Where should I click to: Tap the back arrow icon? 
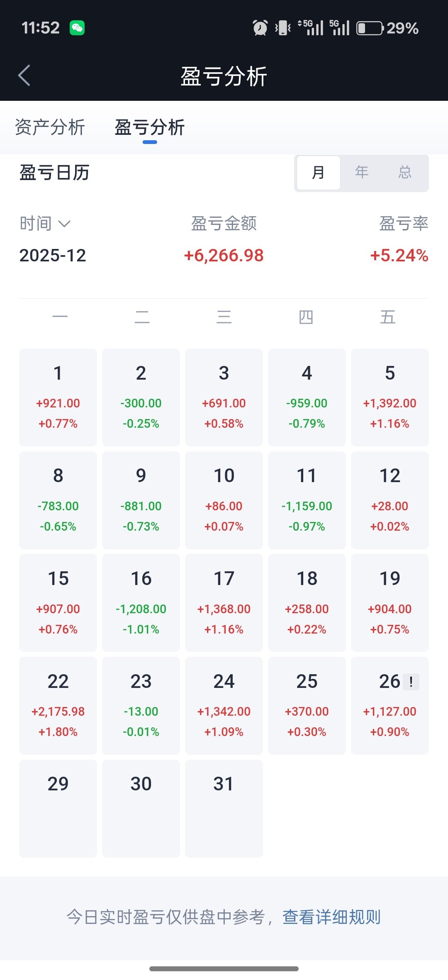24,76
